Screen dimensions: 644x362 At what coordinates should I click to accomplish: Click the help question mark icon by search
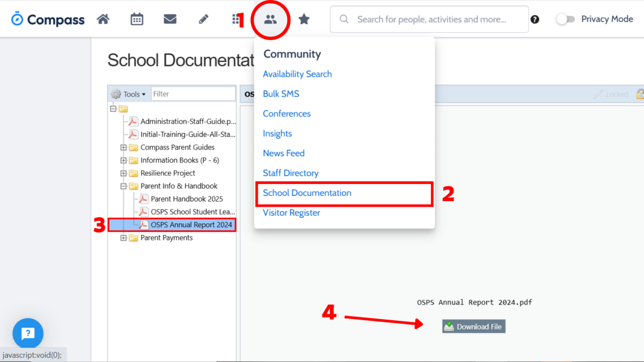click(535, 19)
